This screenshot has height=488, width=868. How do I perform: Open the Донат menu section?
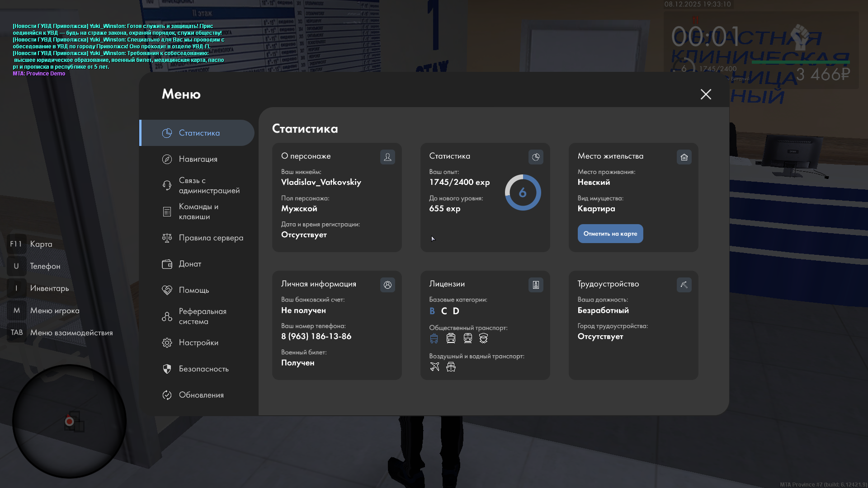coord(190,264)
